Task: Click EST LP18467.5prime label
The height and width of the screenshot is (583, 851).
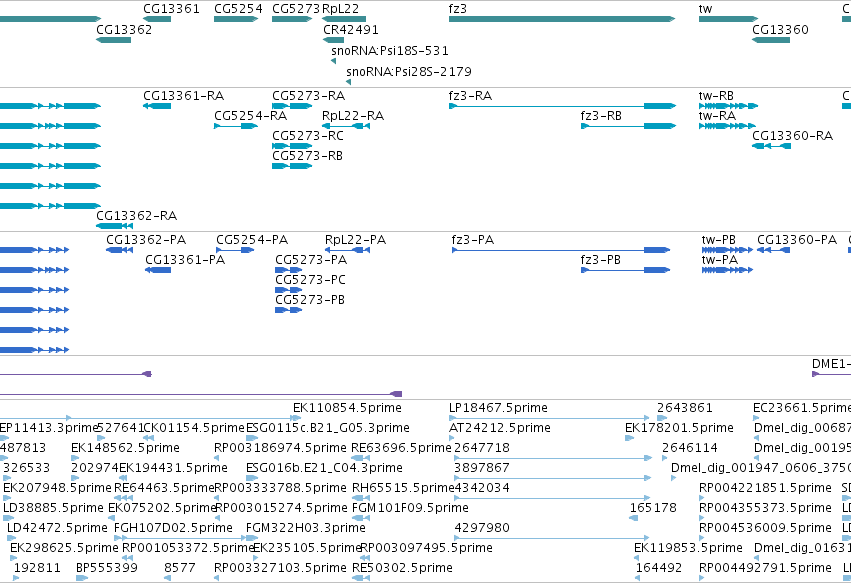Action: tap(498, 408)
